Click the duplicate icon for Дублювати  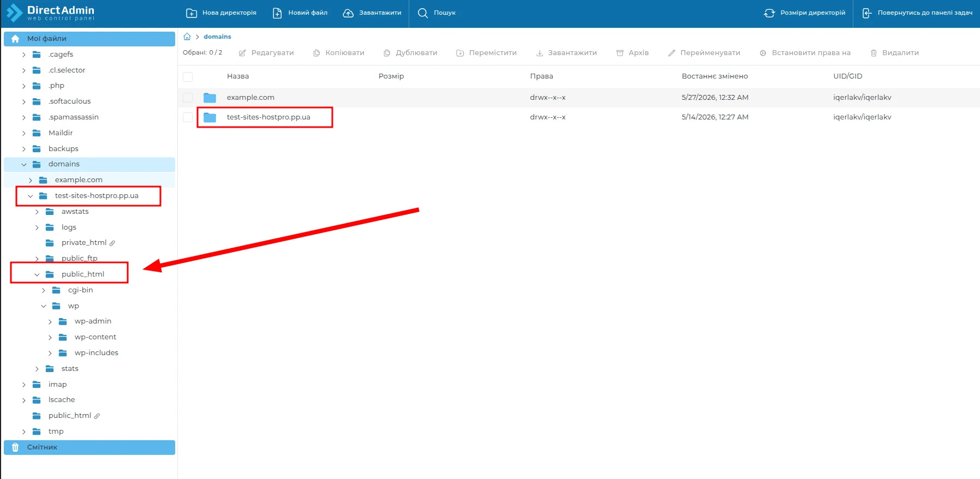[387, 53]
